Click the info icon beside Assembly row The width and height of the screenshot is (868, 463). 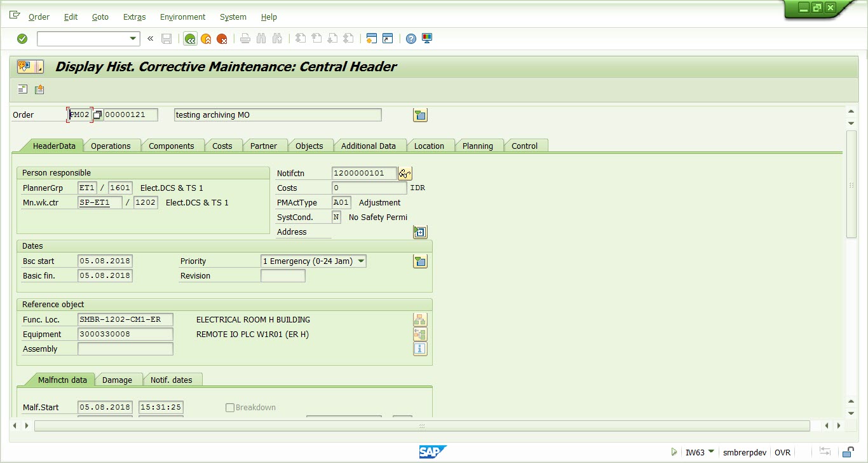pyautogui.click(x=420, y=349)
